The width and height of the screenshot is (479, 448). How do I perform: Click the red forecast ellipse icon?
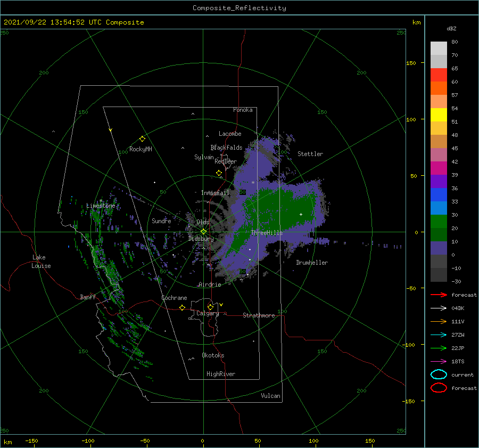click(x=439, y=388)
